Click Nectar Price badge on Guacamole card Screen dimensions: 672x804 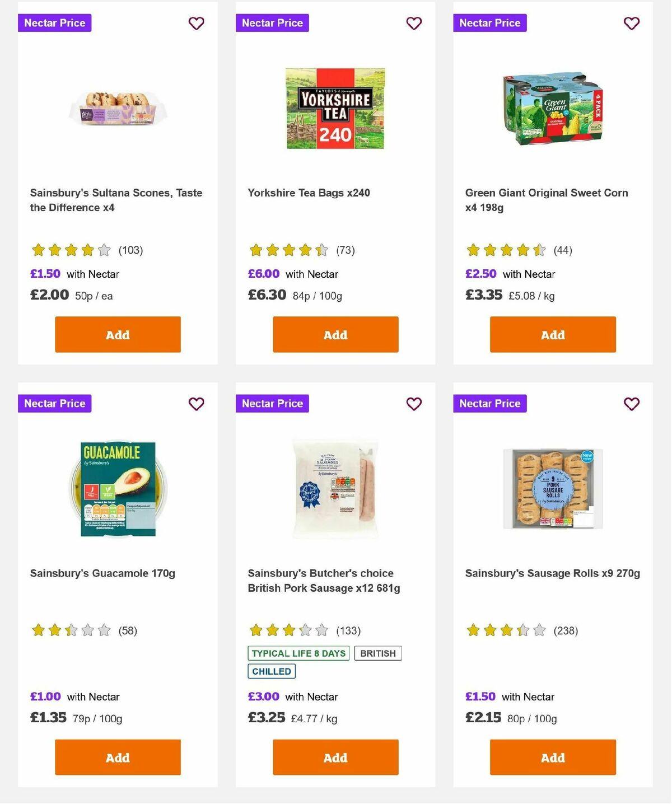coord(54,403)
